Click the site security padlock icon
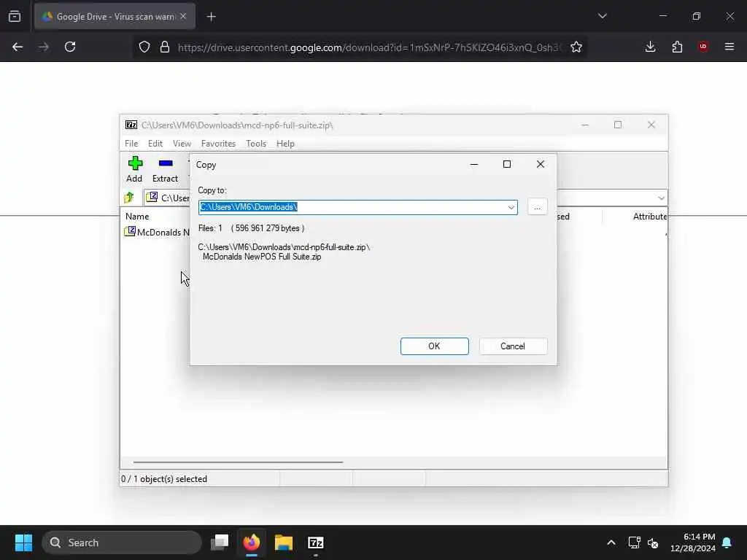This screenshot has width=747, height=560. pos(165,47)
